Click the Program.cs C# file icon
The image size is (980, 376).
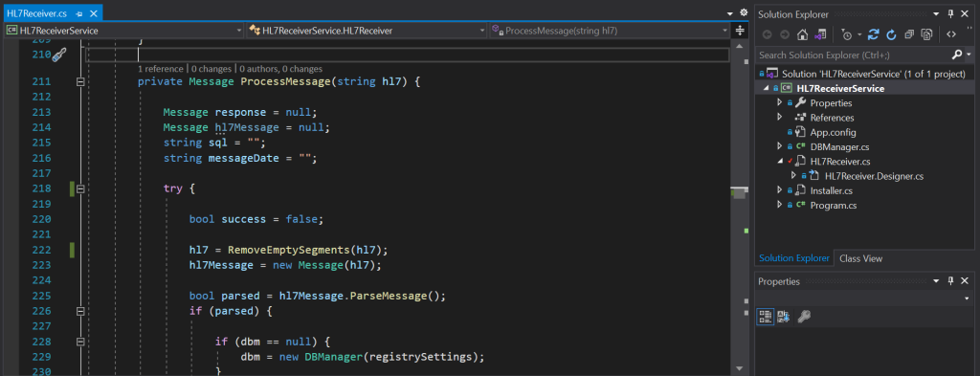(x=801, y=205)
